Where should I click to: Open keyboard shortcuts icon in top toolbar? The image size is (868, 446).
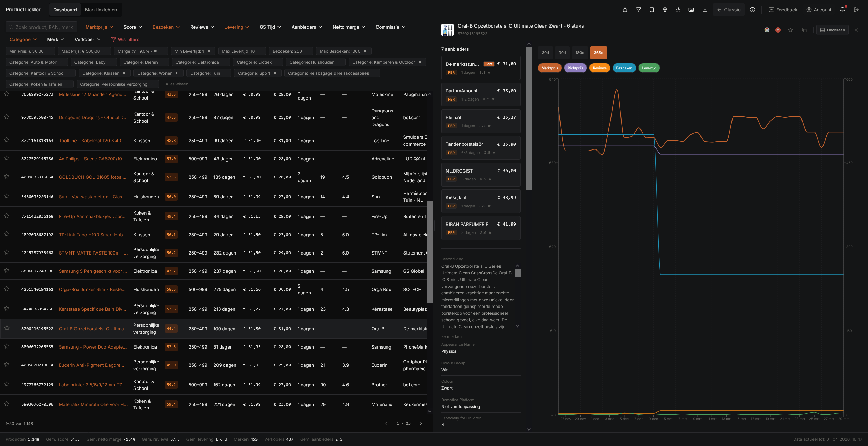click(691, 10)
